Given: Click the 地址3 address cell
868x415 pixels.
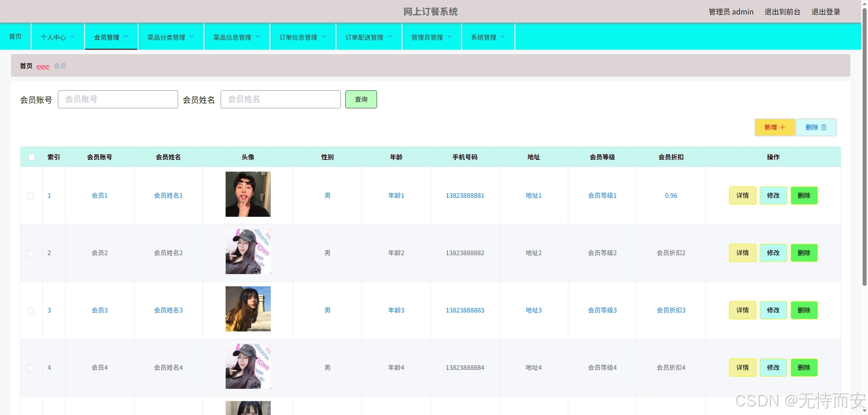Looking at the screenshot, I should click(533, 310).
